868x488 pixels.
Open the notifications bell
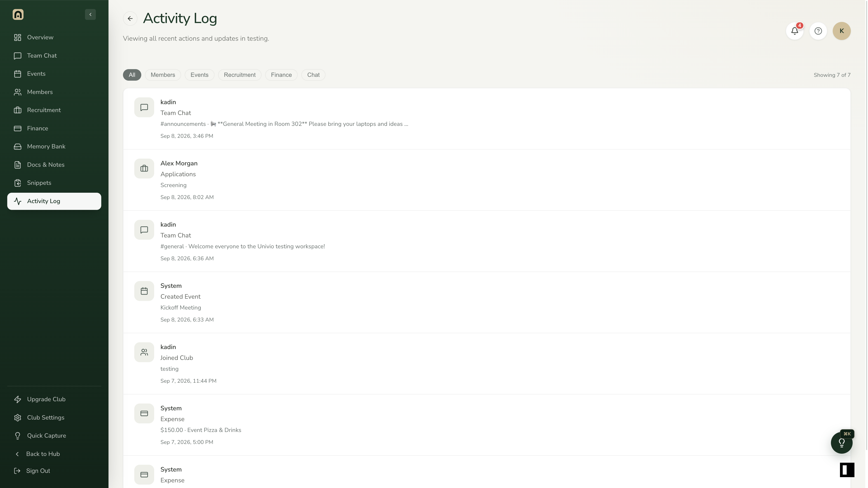click(795, 31)
